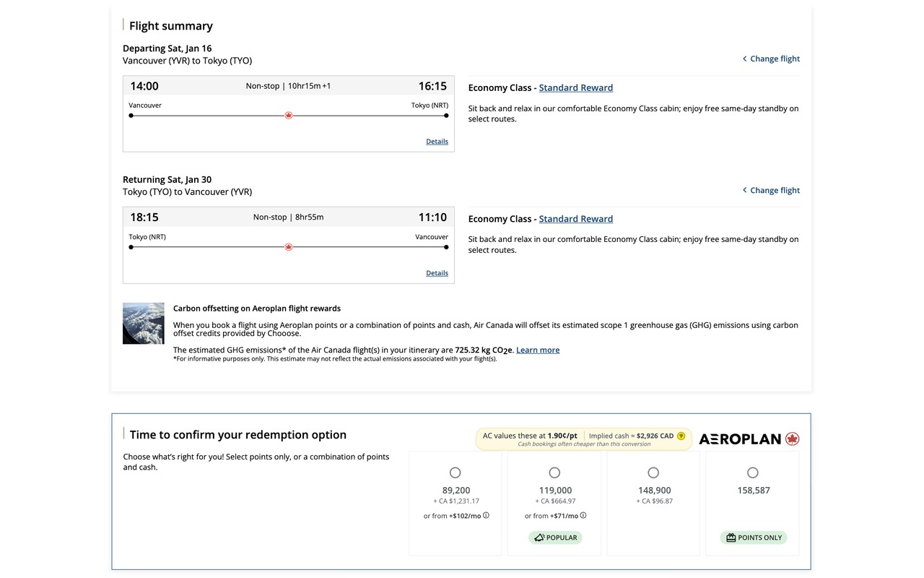Screen dimensions: 924x578
Task: Open Standard Reward link for returning flight
Action: (576, 219)
